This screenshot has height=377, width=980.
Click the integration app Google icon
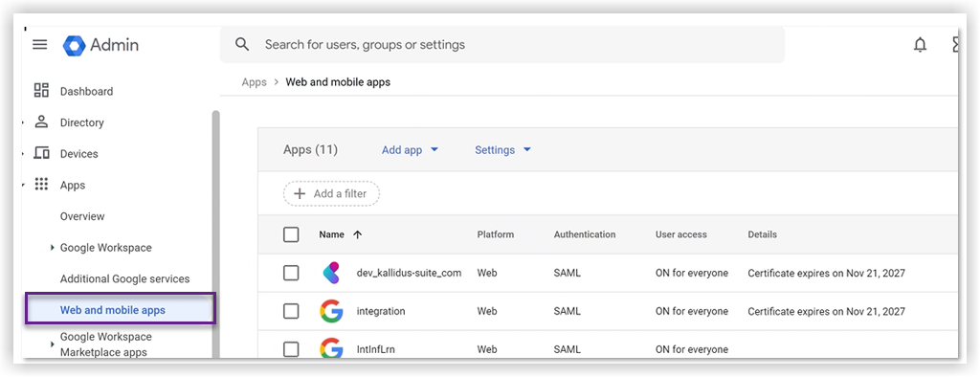click(x=331, y=311)
